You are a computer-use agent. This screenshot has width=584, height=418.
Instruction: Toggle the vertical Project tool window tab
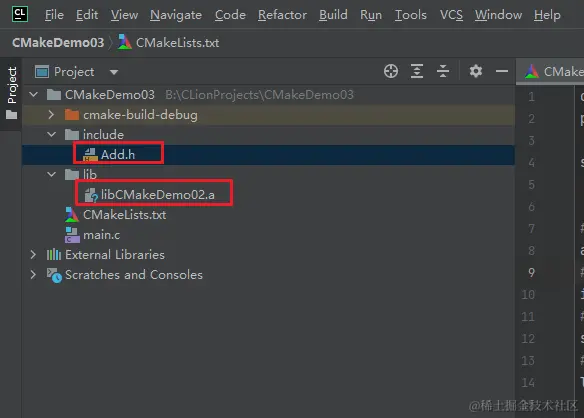pyautogui.click(x=12, y=85)
